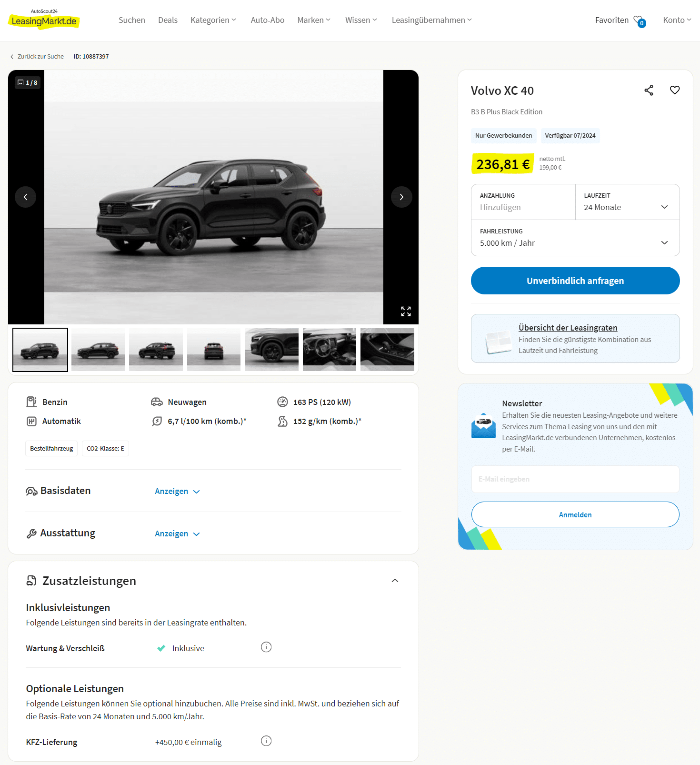The image size is (700, 765).
Task: Select seventh thumbnail, center console interior
Action: pyautogui.click(x=387, y=350)
